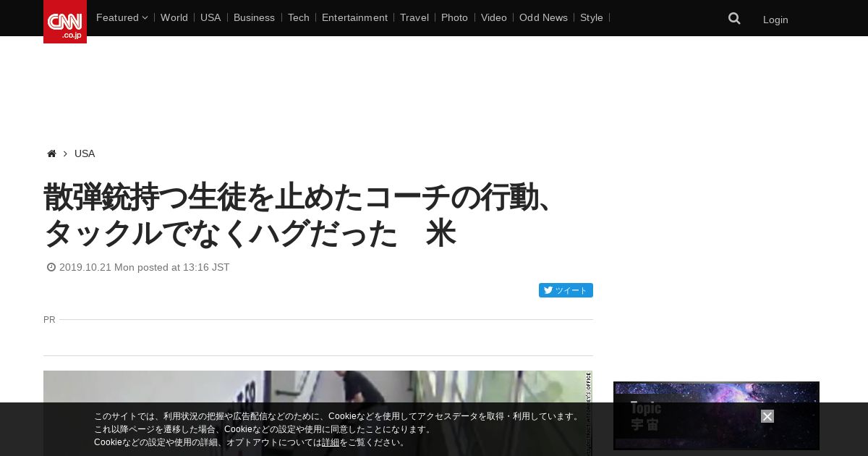Select the Tech menu item
This screenshot has height=456, width=868.
(x=298, y=17)
